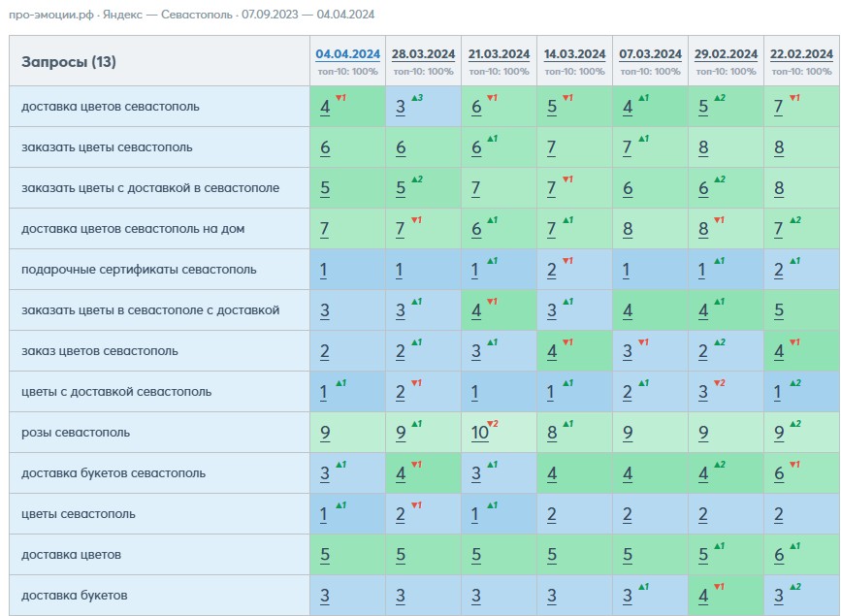The width and height of the screenshot is (841, 616).
Task: Select the 22.02.2024 column header
Action: click(801, 54)
